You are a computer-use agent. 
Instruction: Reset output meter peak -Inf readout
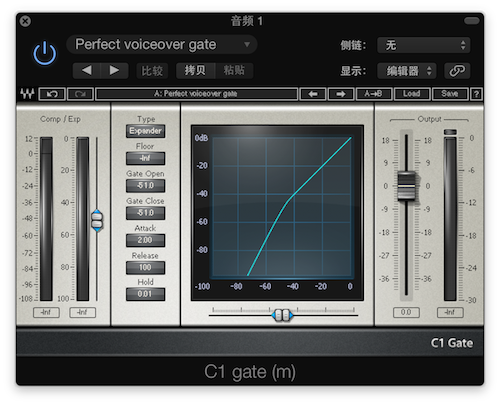click(450, 312)
